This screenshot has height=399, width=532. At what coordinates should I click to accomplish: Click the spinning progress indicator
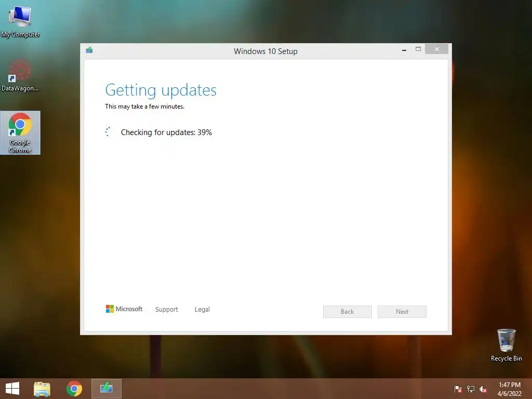click(x=108, y=132)
